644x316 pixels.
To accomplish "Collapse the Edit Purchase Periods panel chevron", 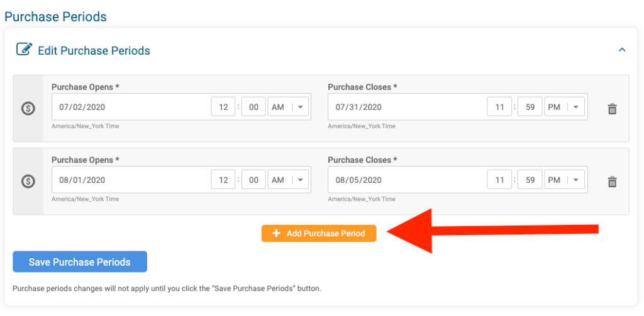I will point(622,50).
